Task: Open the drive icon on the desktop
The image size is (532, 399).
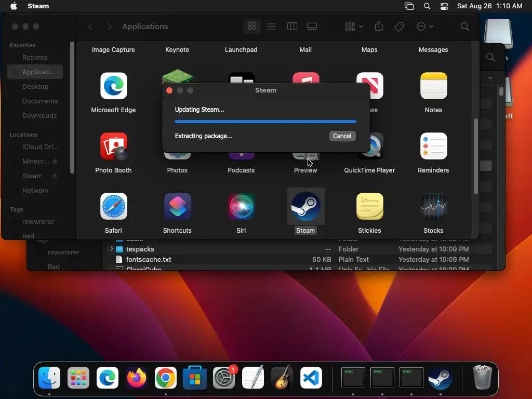Action: coord(498,34)
